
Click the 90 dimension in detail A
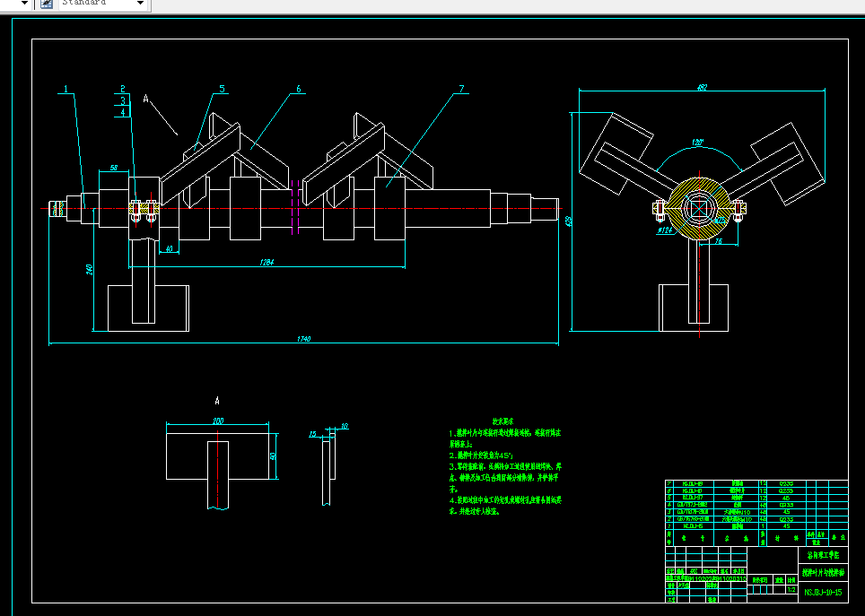point(273,456)
